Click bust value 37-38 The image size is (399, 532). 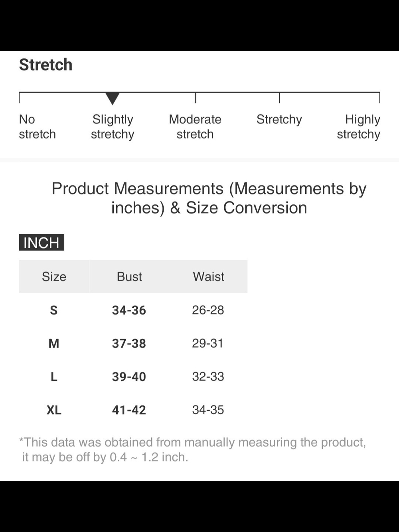tap(129, 343)
